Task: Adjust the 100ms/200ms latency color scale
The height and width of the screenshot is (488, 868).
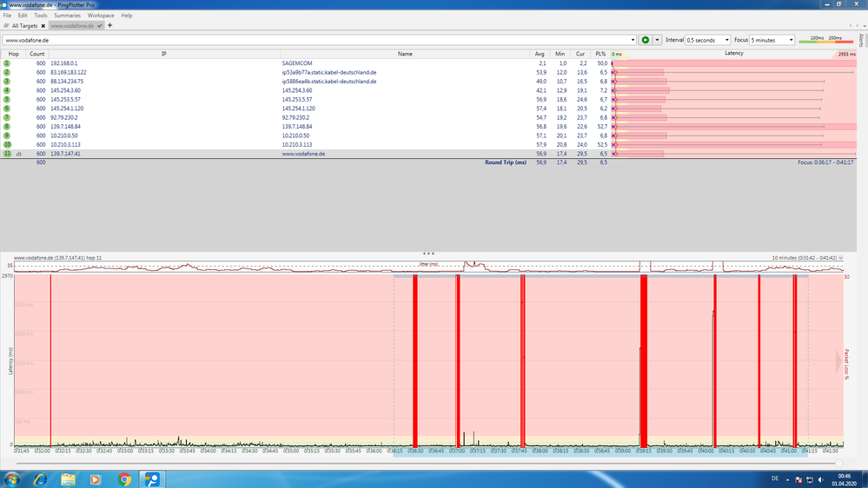Action: (826, 40)
